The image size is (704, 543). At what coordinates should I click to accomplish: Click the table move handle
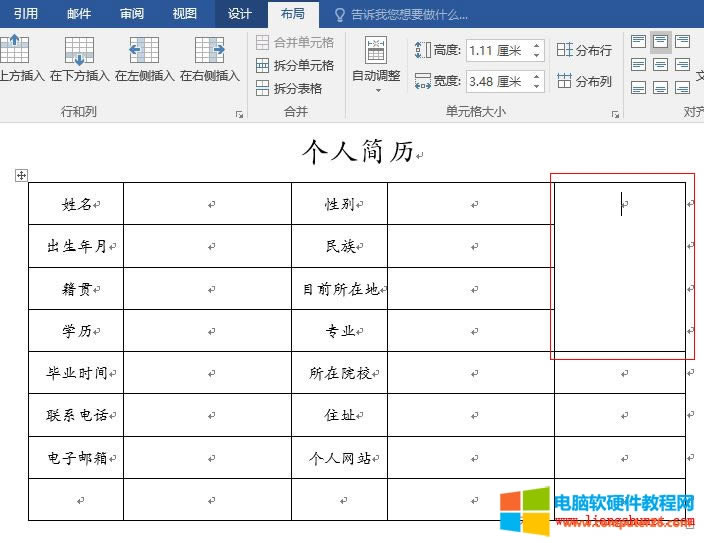pos(21,175)
